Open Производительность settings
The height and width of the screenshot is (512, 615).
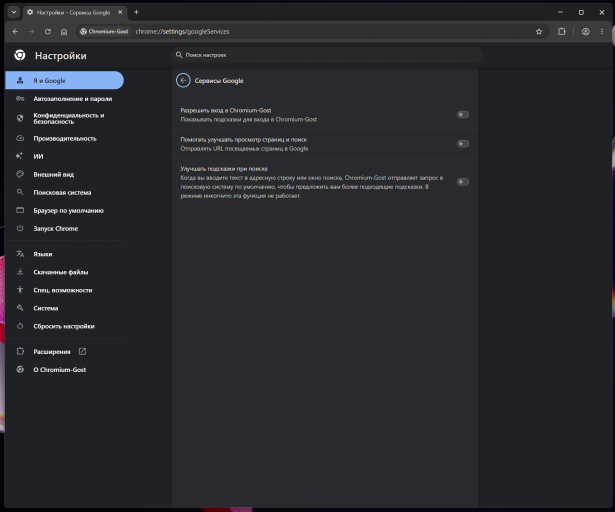[x=65, y=138]
